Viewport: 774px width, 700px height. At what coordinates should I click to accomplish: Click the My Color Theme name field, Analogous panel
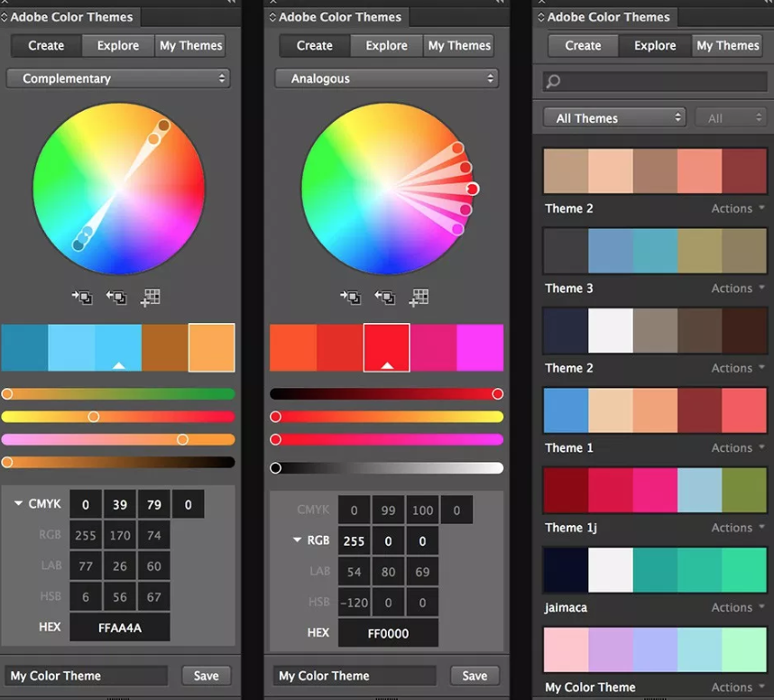click(355, 676)
